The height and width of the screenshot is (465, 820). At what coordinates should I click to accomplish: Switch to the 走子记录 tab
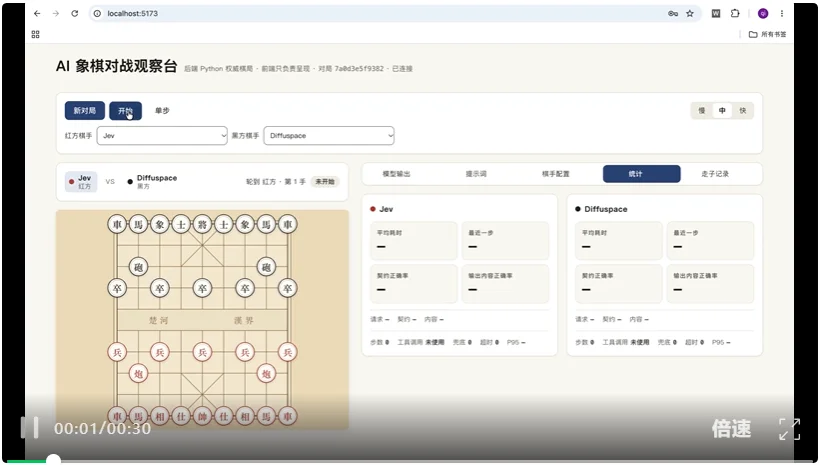[x=715, y=174]
